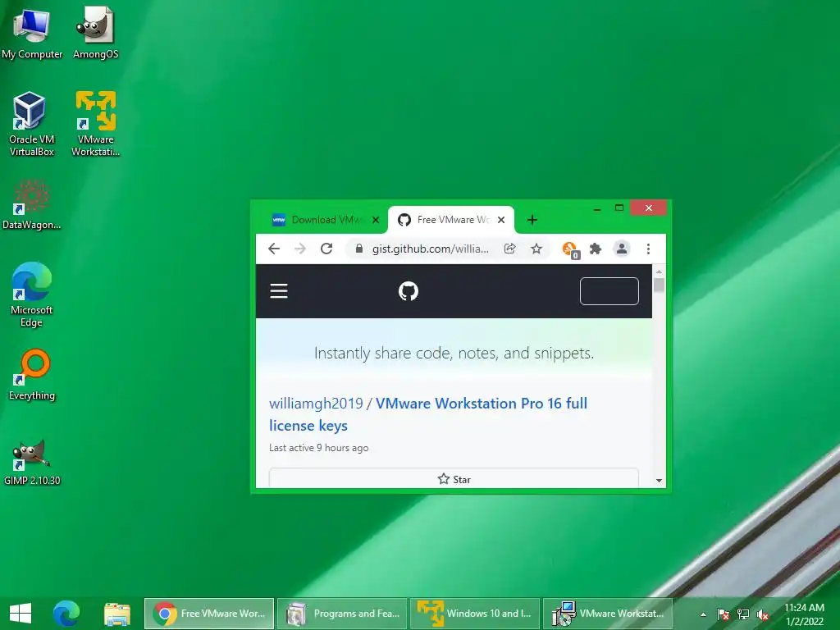Open williamgh2019 user profile link
Image resolution: width=840 pixels, height=630 pixels.
point(316,404)
